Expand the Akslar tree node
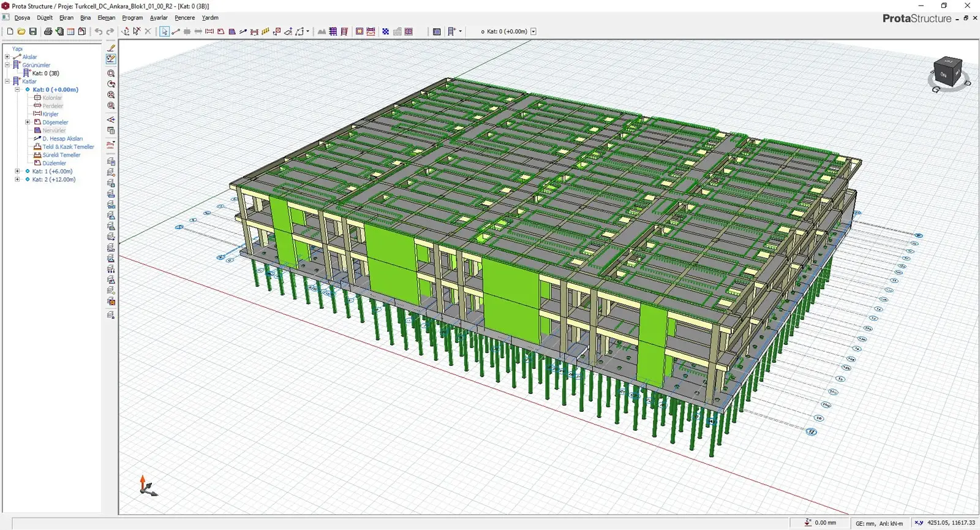980x530 pixels. pyautogui.click(x=7, y=57)
